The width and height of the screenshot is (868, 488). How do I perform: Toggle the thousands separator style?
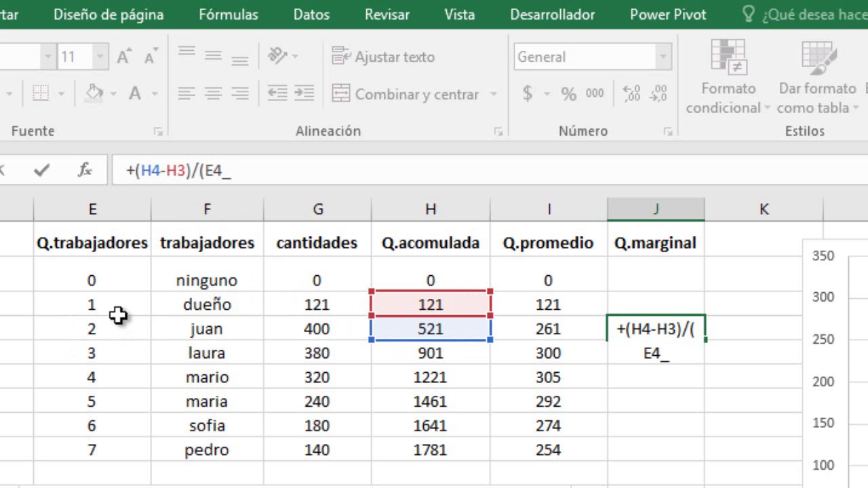pyautogui.click(x=595, y=94)
